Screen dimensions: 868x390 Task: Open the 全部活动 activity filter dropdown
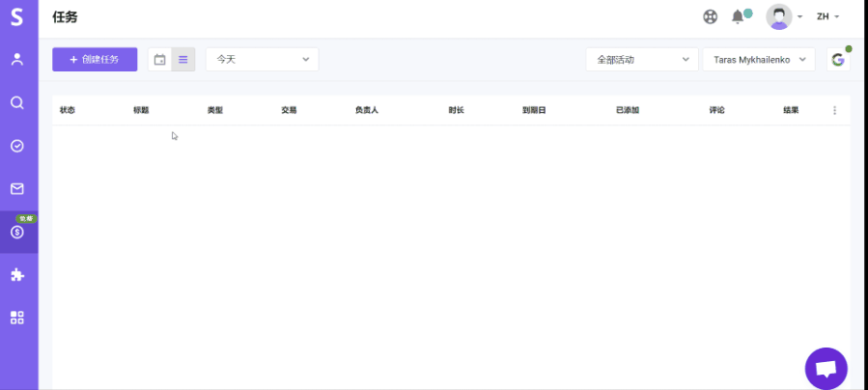pos(642,59)
